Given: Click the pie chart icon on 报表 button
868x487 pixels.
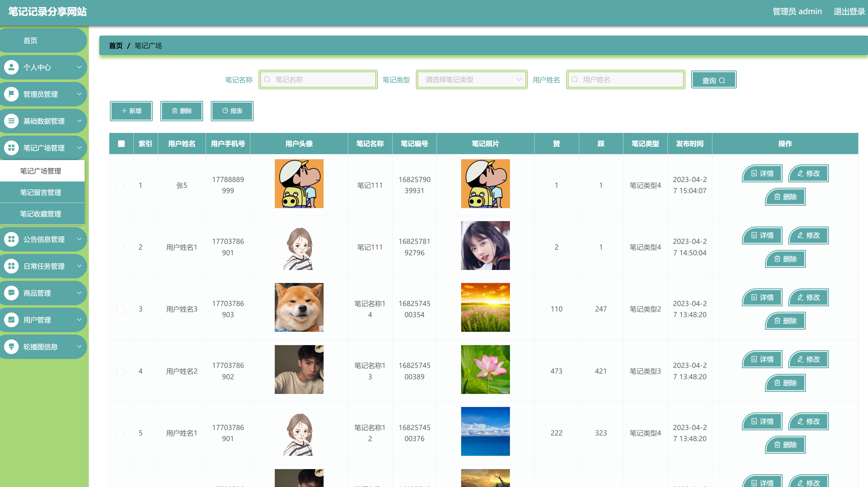Looking at the screenshot, I should [x=225, y=111].
